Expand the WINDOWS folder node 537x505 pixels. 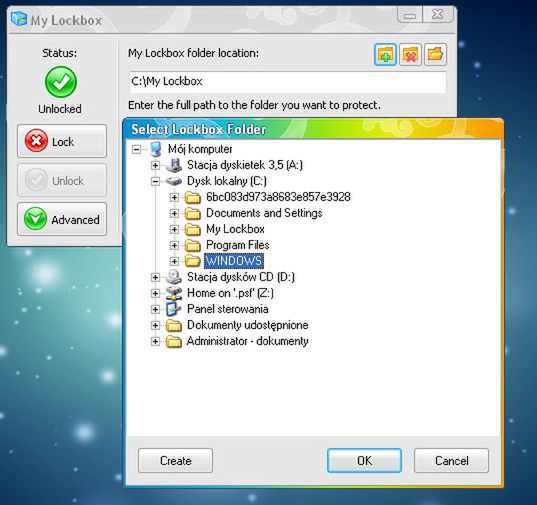coord(174,262)
